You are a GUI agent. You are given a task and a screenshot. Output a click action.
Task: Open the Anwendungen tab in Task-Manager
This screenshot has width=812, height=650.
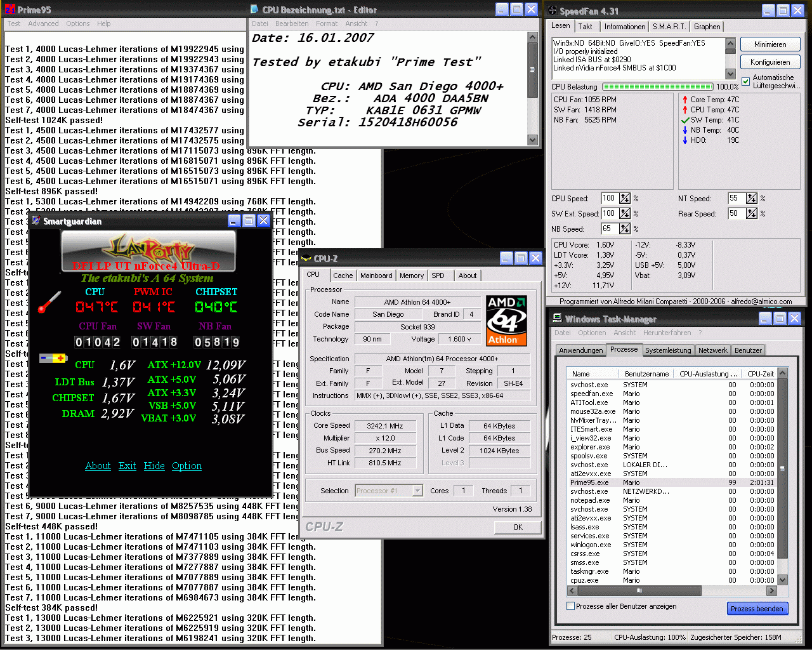[581, 350]
